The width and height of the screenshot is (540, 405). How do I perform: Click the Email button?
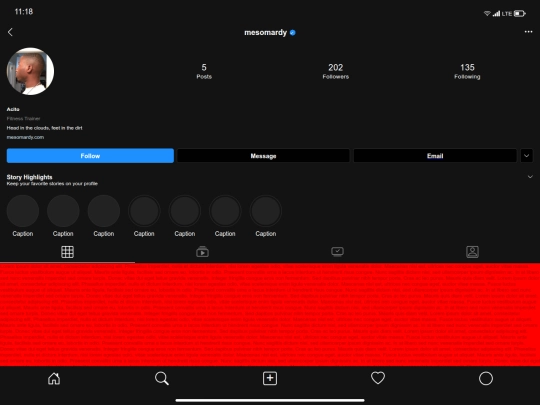coord(435,156)
